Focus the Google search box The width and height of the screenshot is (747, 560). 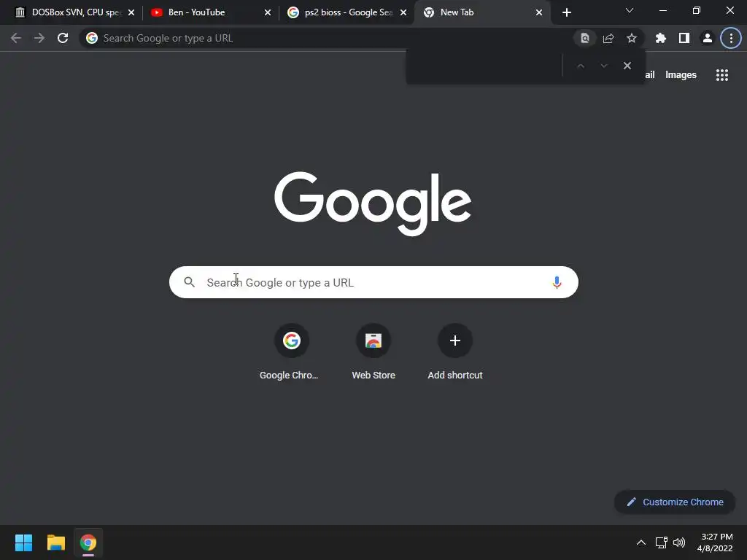click(373, 282)
